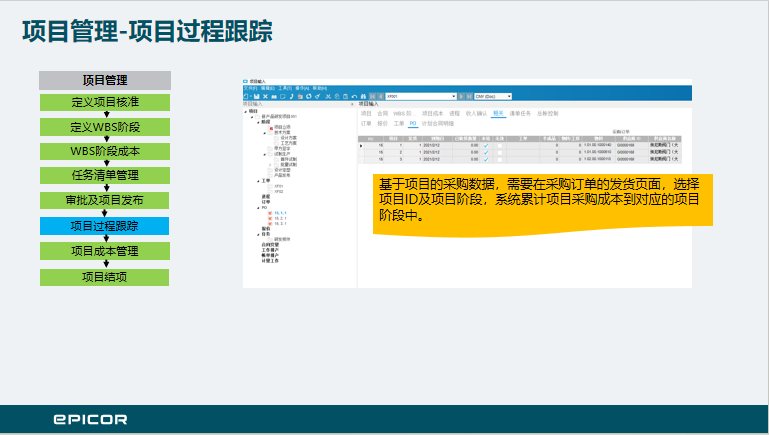Click the first-record navigation arrow
The height and width of the screenshot is (435, 769).
pos(370,96)
